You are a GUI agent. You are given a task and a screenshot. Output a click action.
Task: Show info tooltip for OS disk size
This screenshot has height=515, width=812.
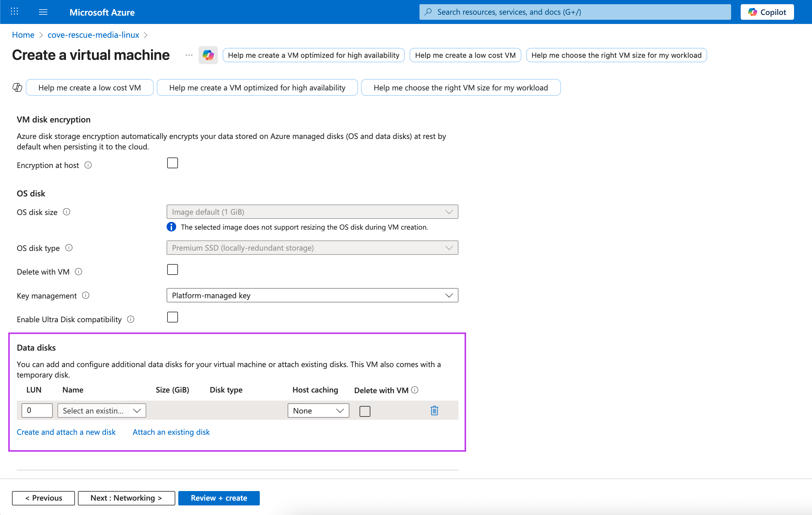(x=67, y=212)
